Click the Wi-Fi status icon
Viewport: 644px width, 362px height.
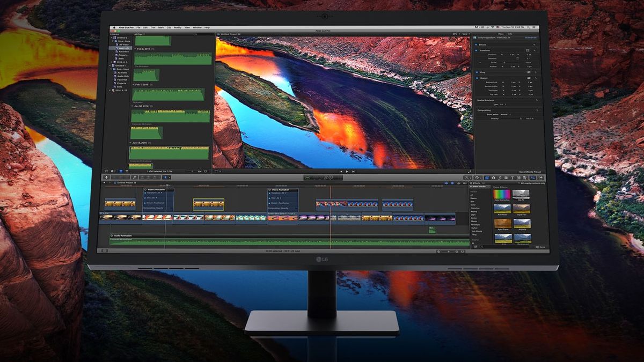493,27
